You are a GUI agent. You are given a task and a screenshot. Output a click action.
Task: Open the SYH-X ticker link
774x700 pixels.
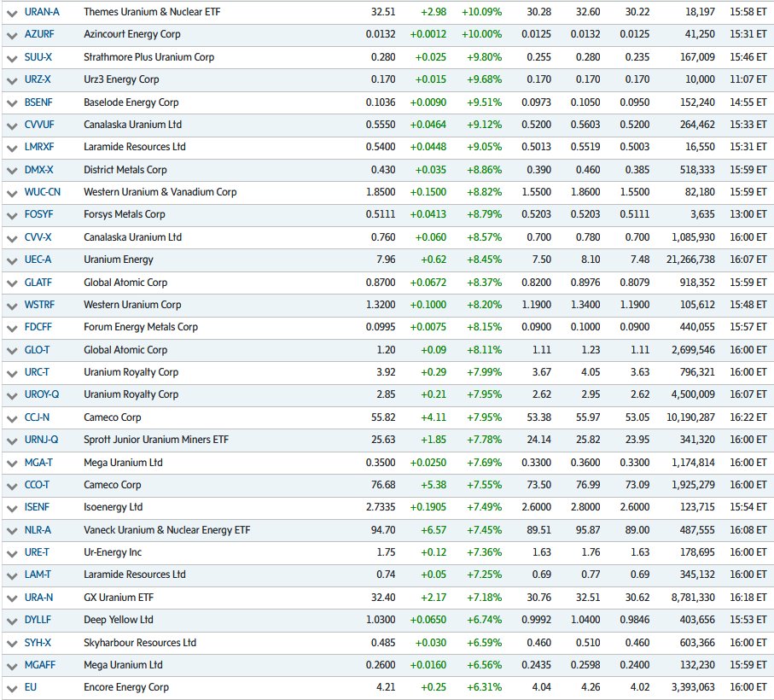[x=38, y=643]
